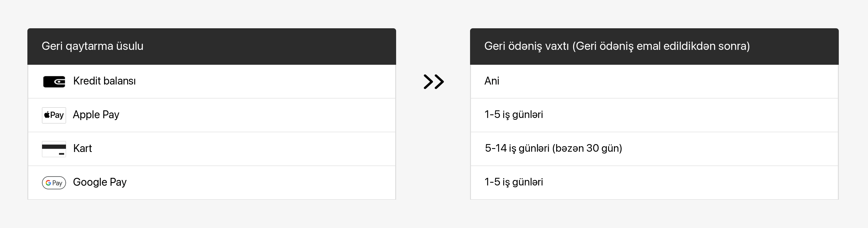Screen dimensions: 868x228
Task: Click the empty area of the Kredit balansı row
Action: coord(266,81)
